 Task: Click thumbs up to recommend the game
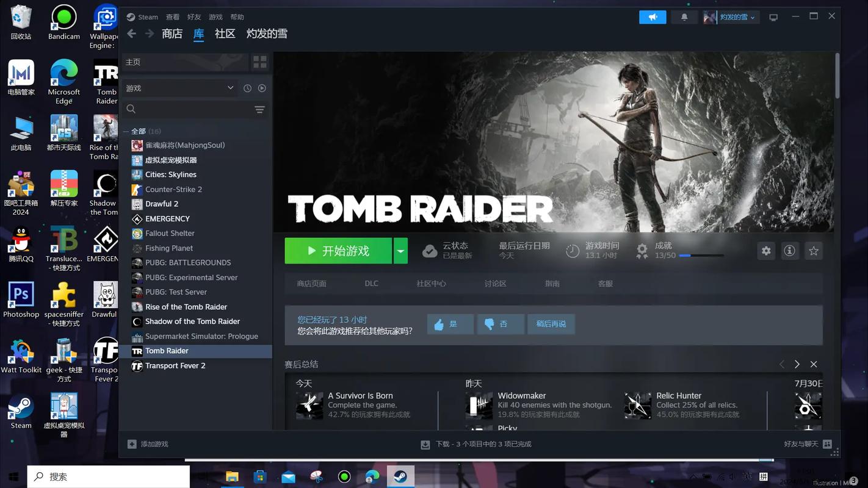tap(450, 324)
